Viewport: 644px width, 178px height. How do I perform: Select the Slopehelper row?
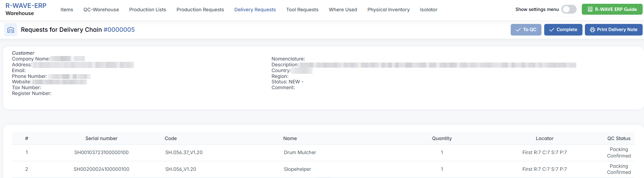[297, 169]
